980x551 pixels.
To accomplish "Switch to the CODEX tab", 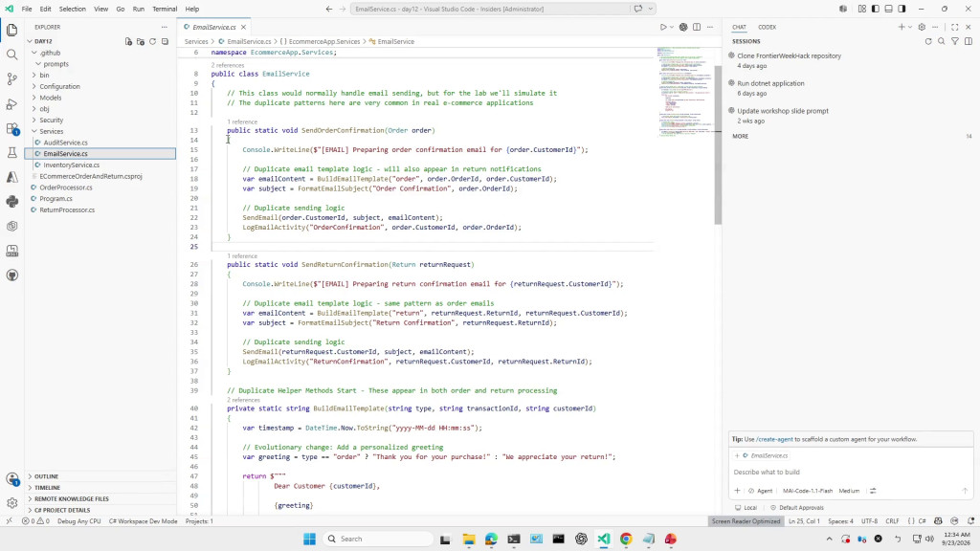I will pyautogui.click(x=767, y=27).
